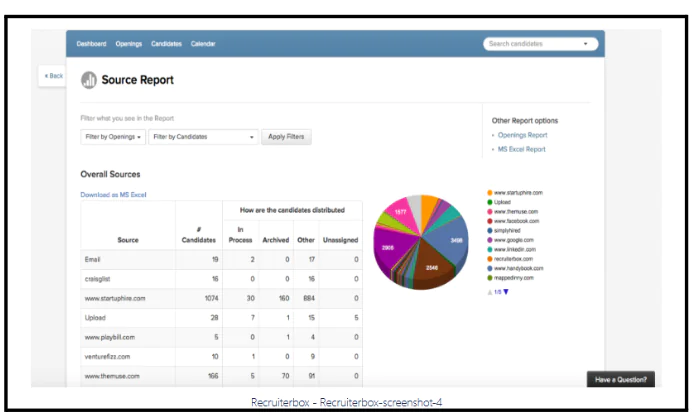Expand the Filter by Candidates dropdown
Screen dimensions: 692x420
[x=204, y=137]
